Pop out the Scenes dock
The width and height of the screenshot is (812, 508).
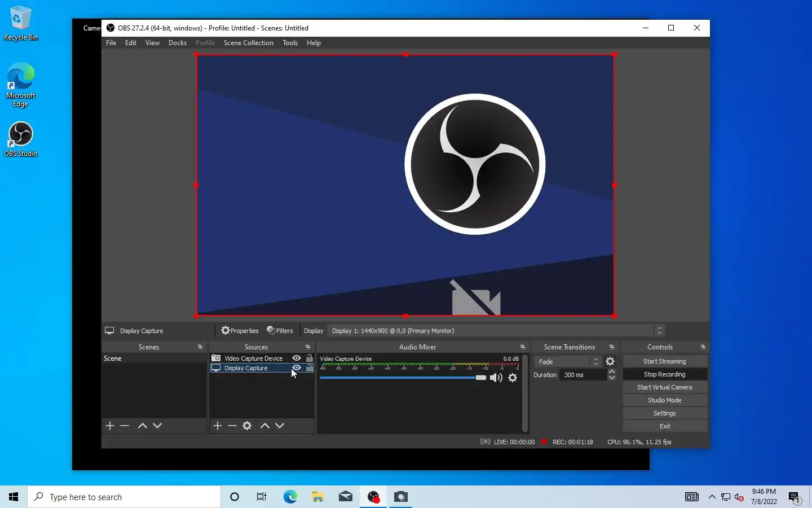coord(200,347)
